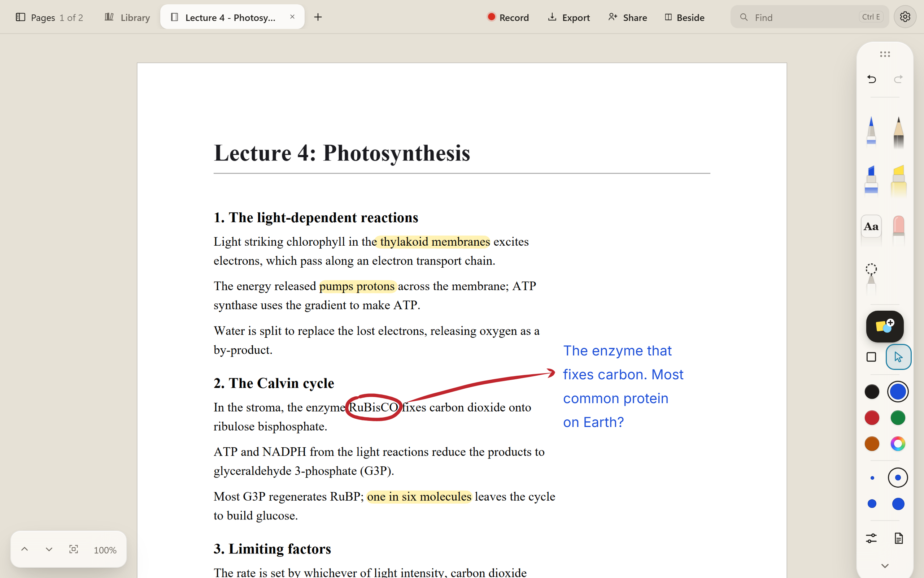924x578 pixels.
Task: Click the 100% zoom level
Action: (105, 550)
